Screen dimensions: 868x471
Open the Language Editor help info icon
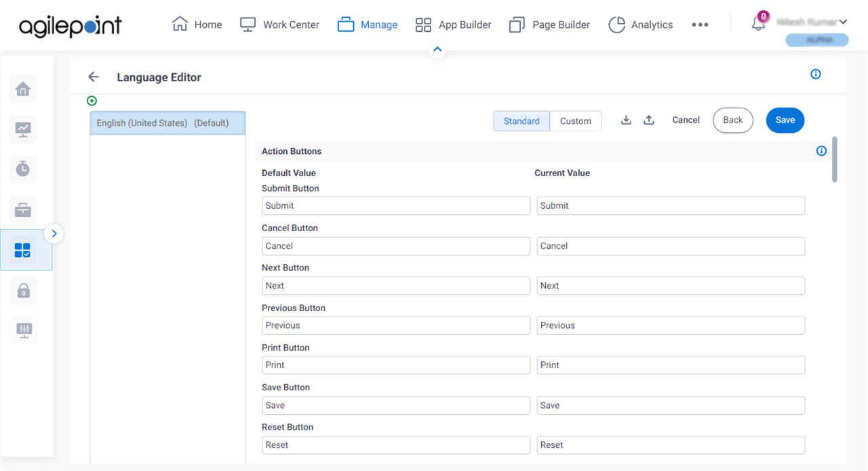pyautogui.click(x=816, y=75)
